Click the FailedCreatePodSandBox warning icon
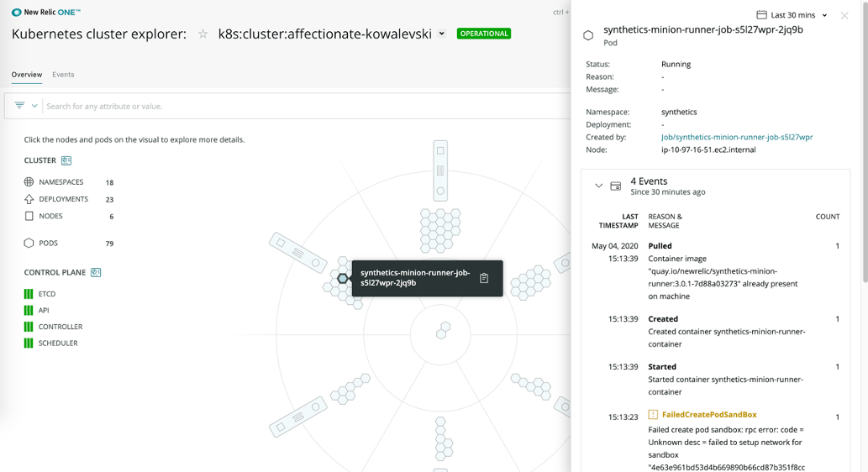 653,414
